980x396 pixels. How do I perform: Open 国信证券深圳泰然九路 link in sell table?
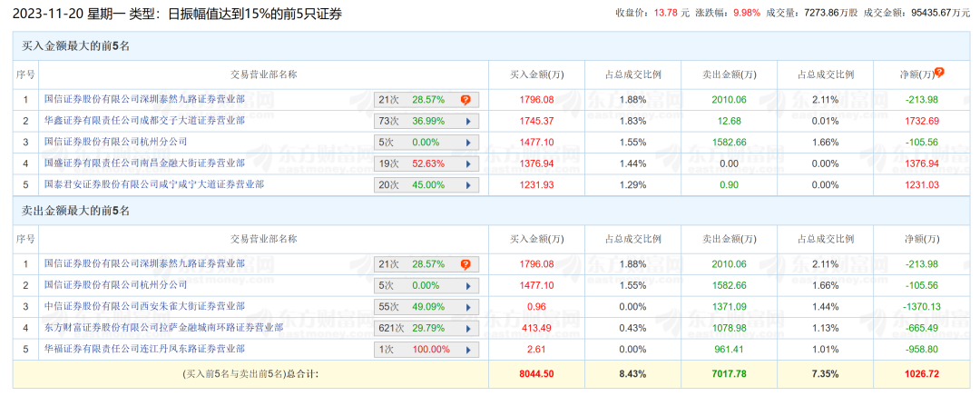point(144,264)
